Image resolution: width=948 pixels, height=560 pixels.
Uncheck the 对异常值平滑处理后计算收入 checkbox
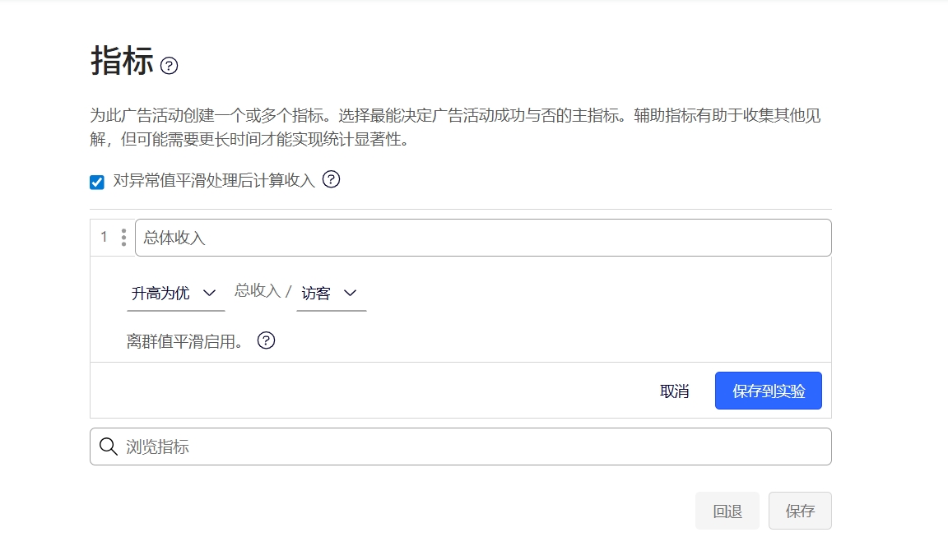click(x=97, y=182)
